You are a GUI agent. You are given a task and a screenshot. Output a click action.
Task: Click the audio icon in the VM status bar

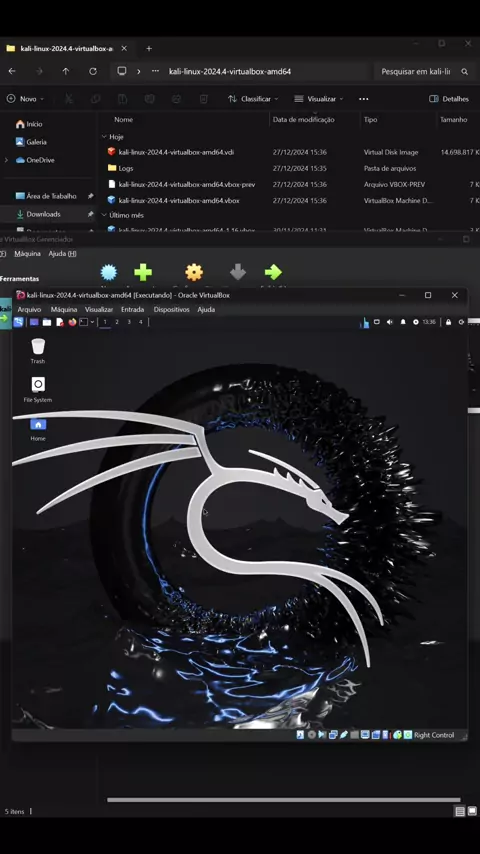point(322,735)
